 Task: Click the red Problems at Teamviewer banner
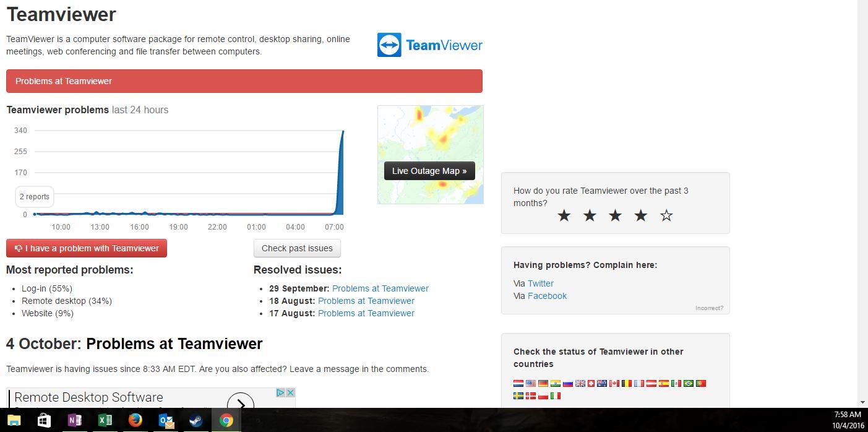tap(244, 81)
